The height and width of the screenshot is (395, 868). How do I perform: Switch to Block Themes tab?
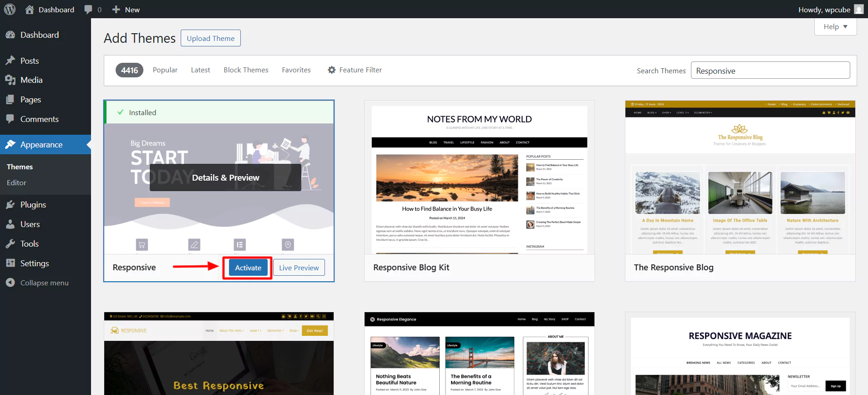[246, 70]
